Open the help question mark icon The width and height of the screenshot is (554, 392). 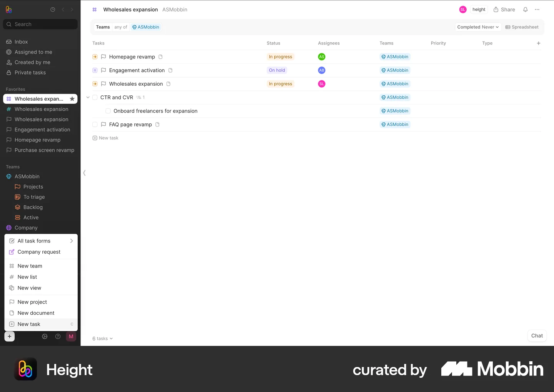tap(58, 336)
